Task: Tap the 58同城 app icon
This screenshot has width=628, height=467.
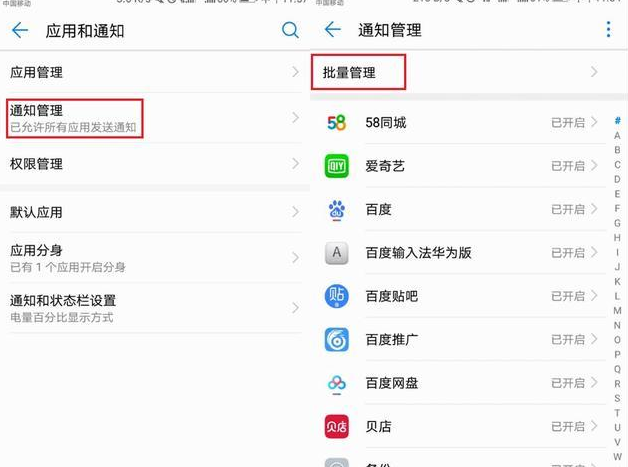Action: [x=336, y=123]
